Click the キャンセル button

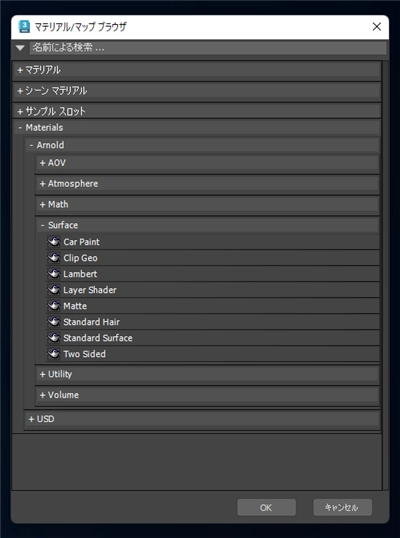(342, 507)
